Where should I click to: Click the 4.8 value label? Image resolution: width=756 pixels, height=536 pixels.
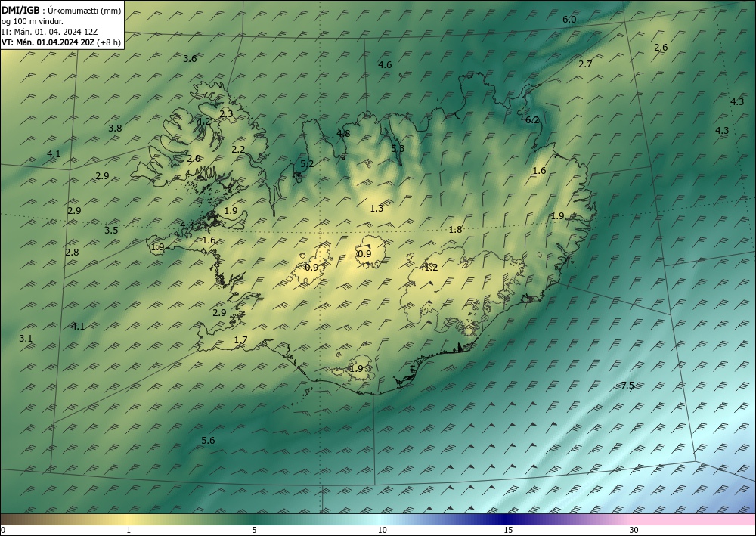(343, 134)
